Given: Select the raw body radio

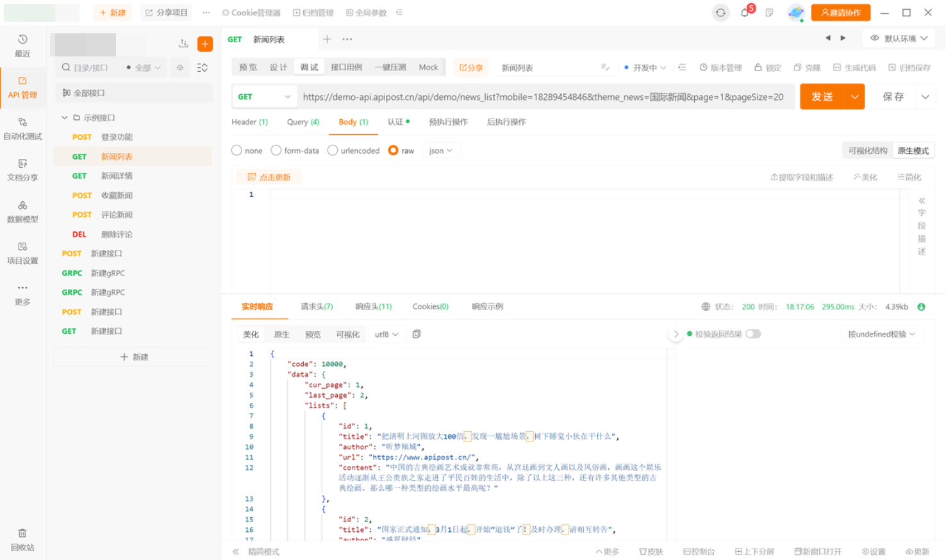Looking at the screenshot, I should pos(394,151).
